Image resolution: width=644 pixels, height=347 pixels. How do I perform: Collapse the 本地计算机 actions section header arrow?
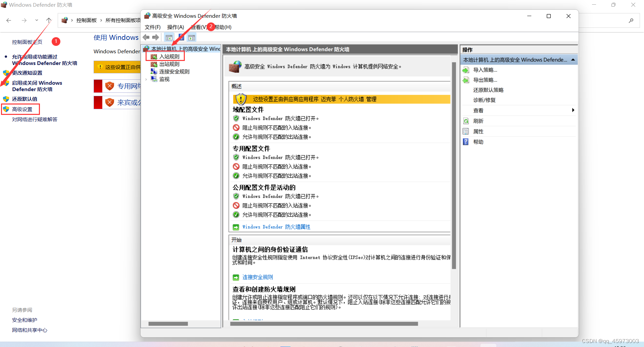[573, 60]
